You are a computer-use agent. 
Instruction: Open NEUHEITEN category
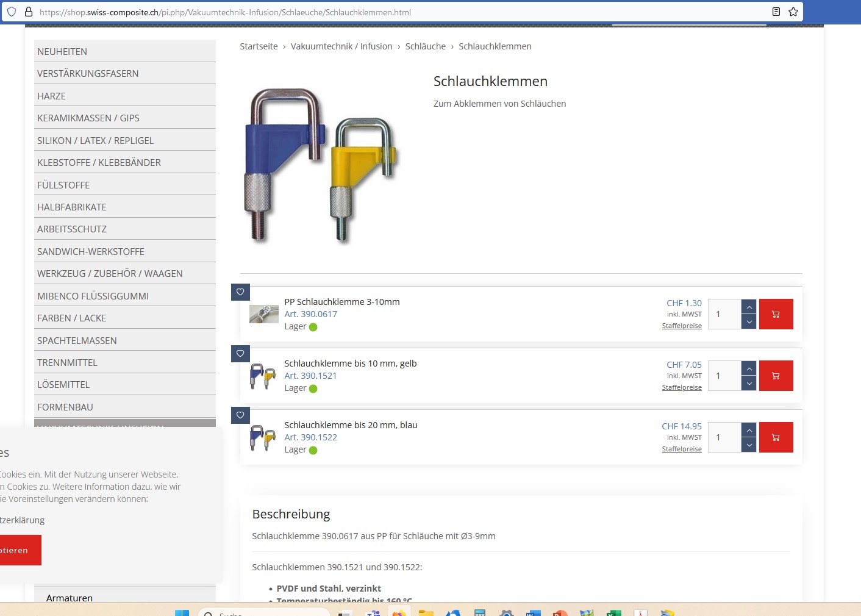pos(125,51)
